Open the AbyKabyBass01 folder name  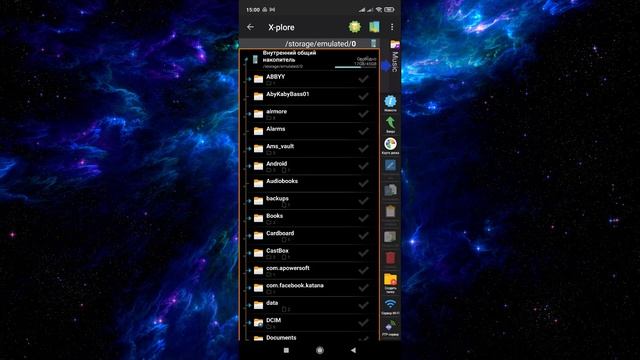[287, 94]
